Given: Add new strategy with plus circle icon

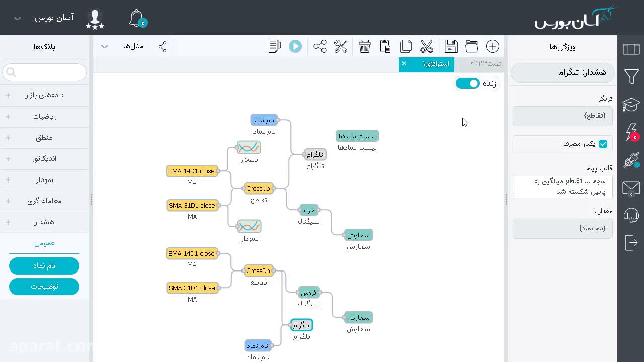Looking at the screenshot, I should [493, 46].
